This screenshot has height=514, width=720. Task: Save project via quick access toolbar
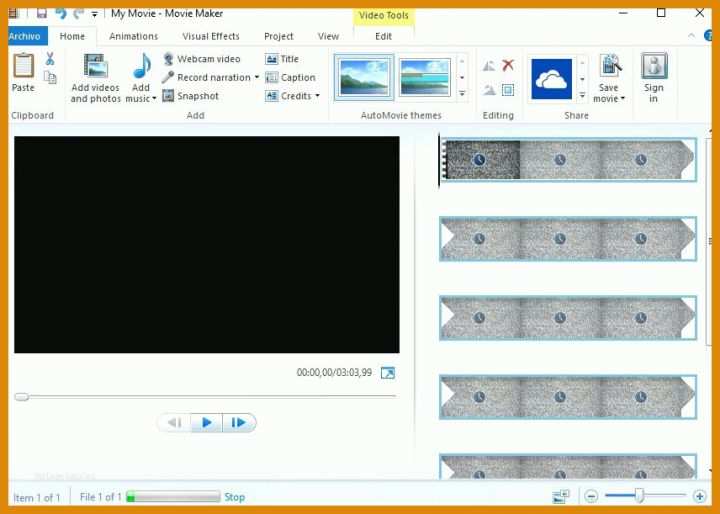pyautogui.click(x=42, y=13)
